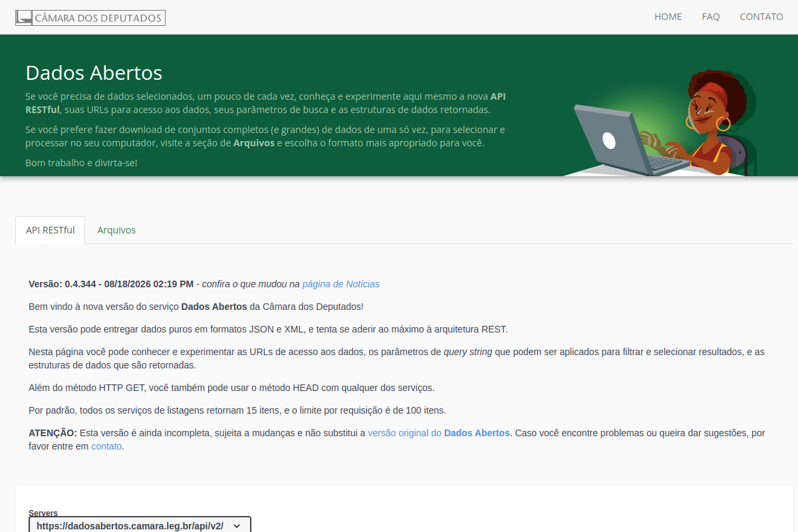Switch to the API RESTful tab
798x532 pixels.
[51, 230]
